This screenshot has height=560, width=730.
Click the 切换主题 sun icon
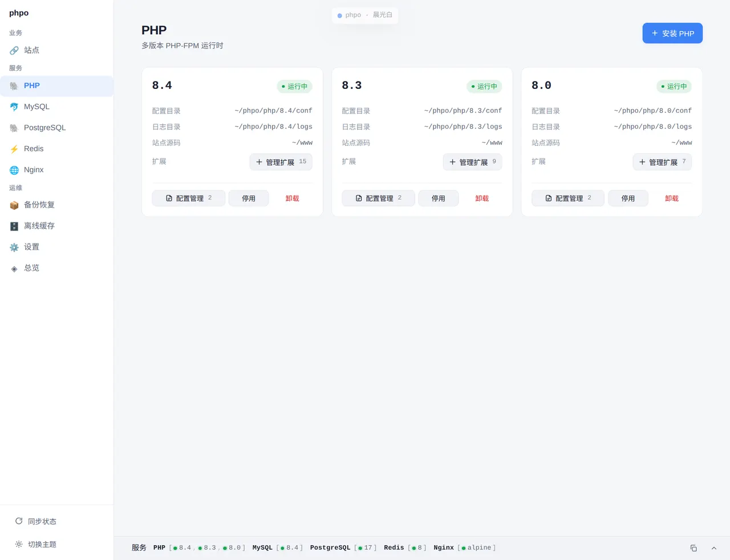point(19,544)
